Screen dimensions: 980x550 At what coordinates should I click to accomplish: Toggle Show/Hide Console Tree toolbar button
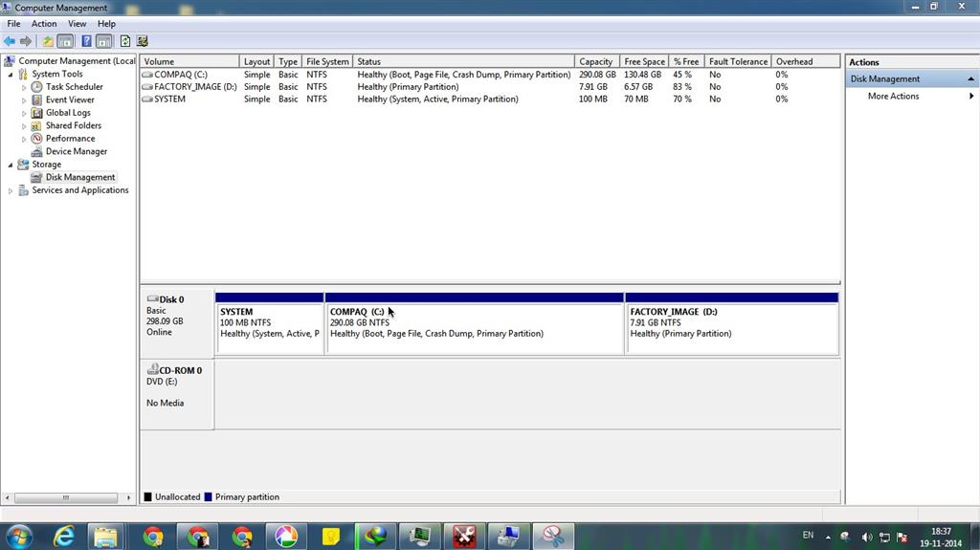point(65,41)
